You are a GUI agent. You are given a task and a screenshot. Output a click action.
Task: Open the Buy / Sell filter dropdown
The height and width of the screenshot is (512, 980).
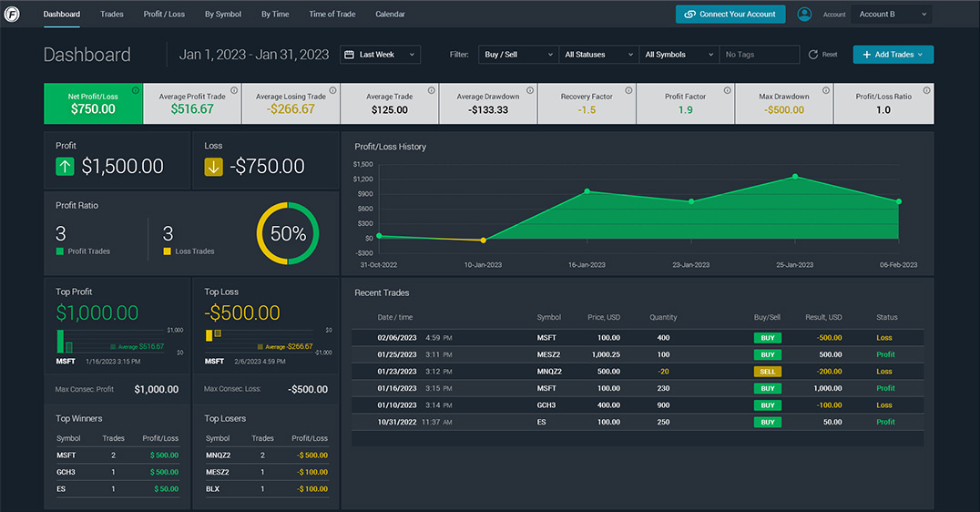pos(518,55)
